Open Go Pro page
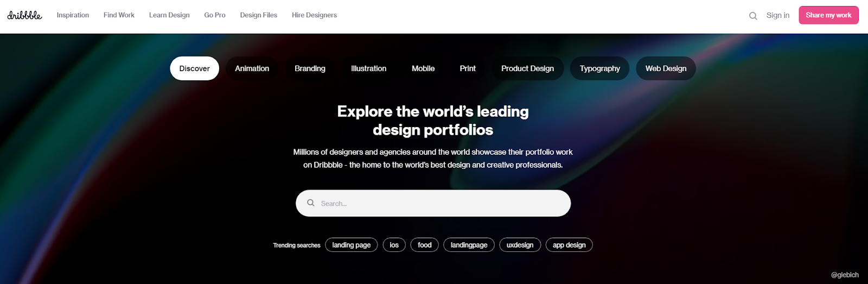This screenshot has width=868, height=284. coord(215,15)
